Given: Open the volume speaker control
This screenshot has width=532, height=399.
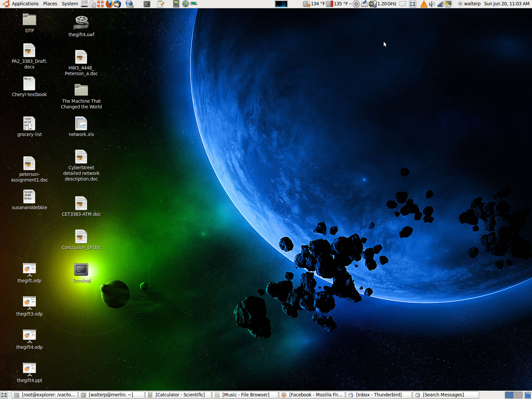Looking at the screenshot, I should point(432,4).
